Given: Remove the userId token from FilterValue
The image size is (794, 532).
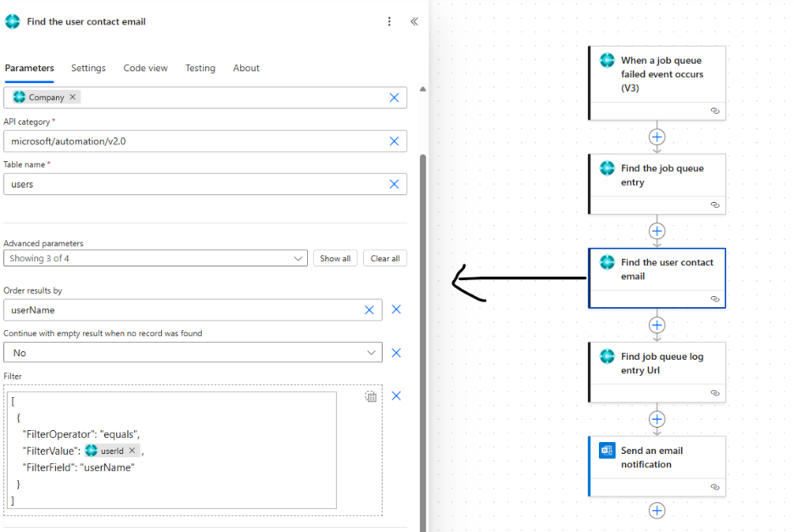Looking at the screenshot, I should tap(133, 451).
